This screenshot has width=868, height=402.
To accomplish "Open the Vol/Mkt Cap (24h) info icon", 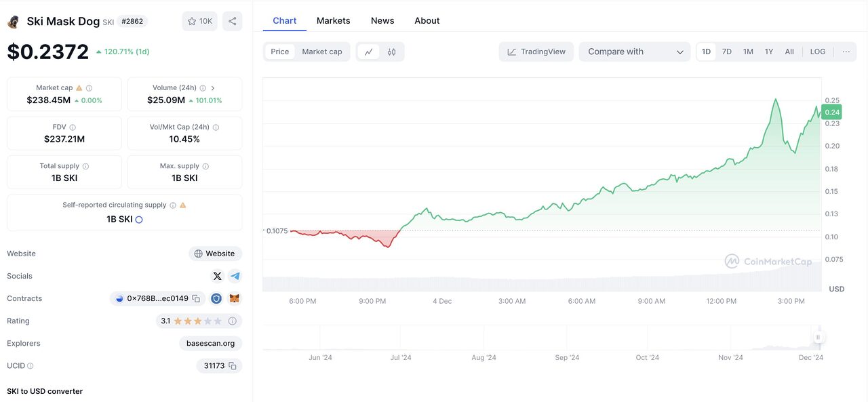I will point(216,127).
